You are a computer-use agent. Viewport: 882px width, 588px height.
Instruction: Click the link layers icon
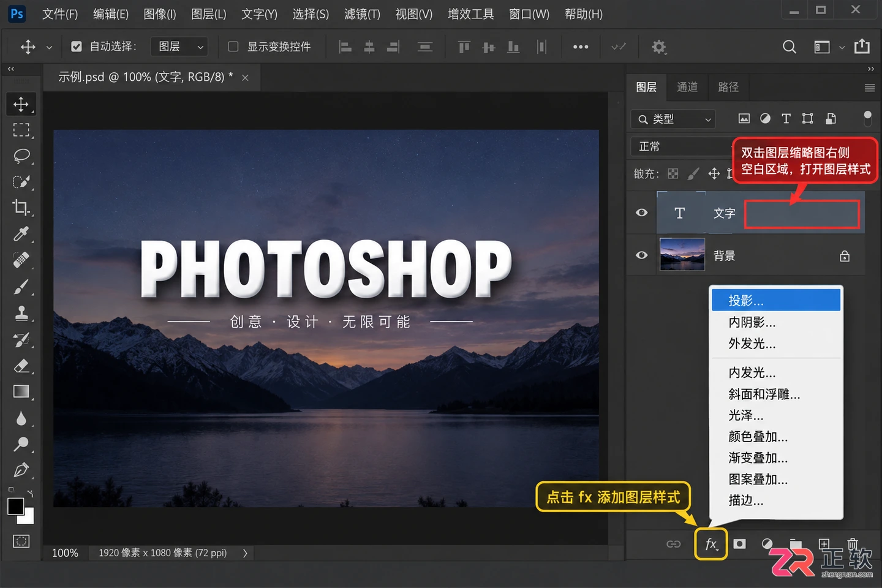pos(674,544)
